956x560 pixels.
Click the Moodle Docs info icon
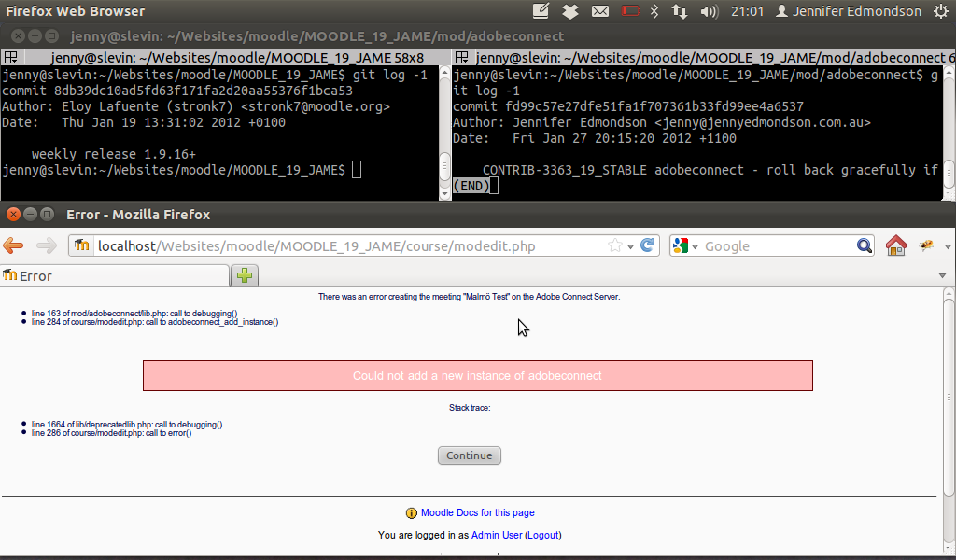point(412,513)
